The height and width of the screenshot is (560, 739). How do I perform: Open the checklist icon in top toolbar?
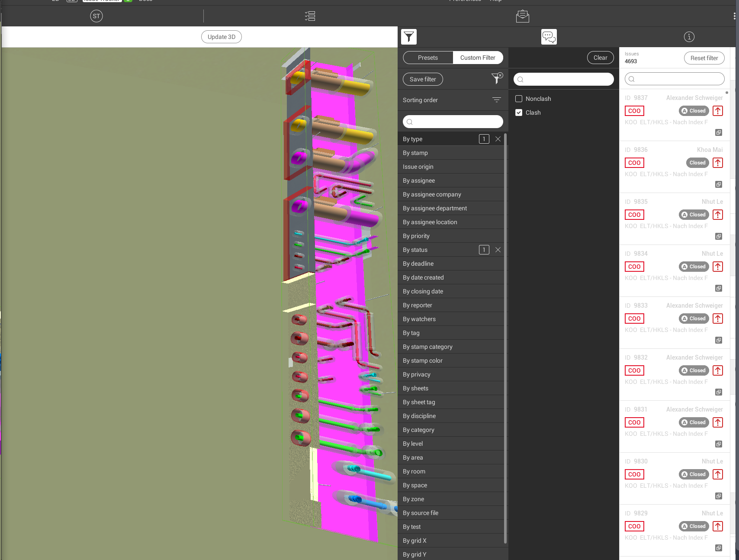(x=310, y=16)
